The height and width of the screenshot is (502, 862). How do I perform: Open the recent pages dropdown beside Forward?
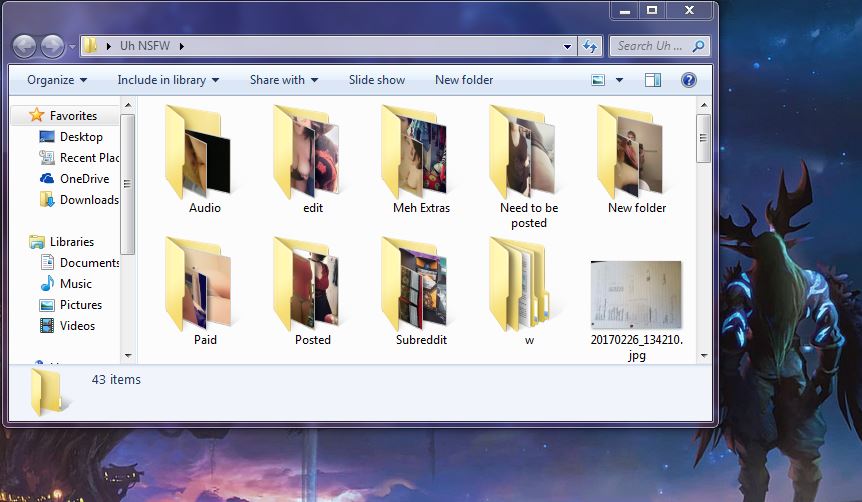pyautogui.click(x=72, y=47)
